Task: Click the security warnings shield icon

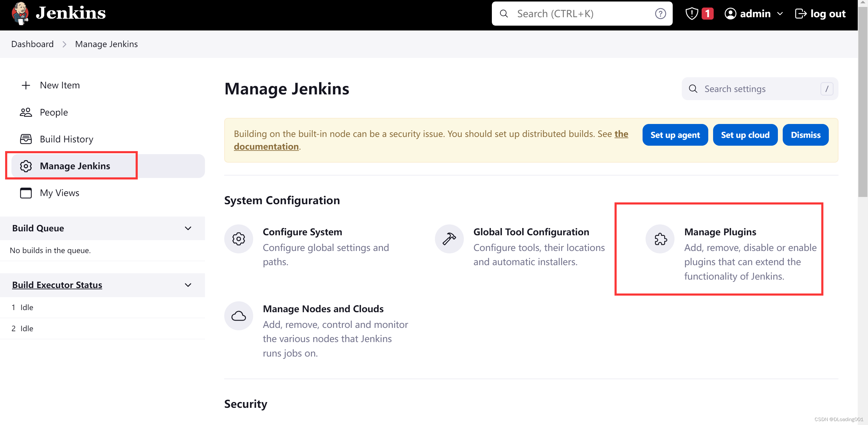Action: click(692, 14)
